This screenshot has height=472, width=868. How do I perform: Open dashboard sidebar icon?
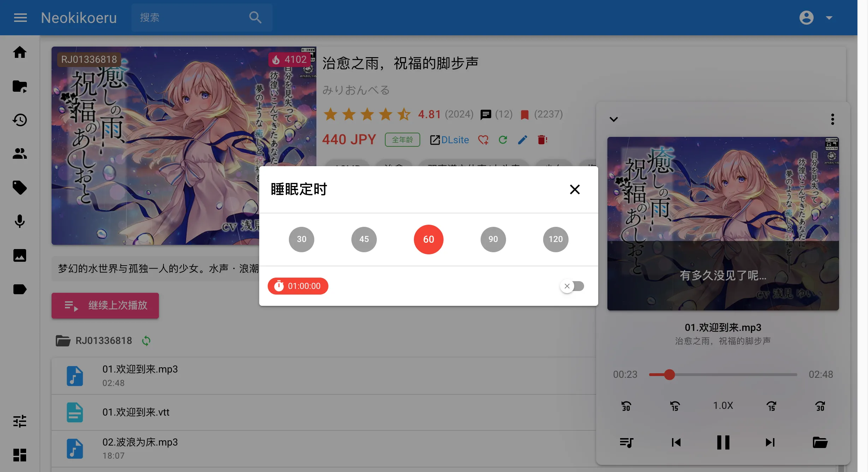20,455
